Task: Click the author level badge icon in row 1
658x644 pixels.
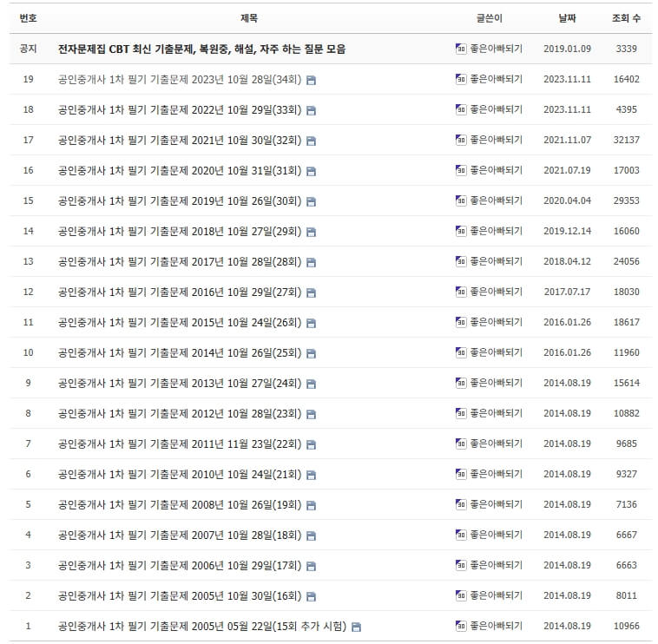Action: pos(461,626)
